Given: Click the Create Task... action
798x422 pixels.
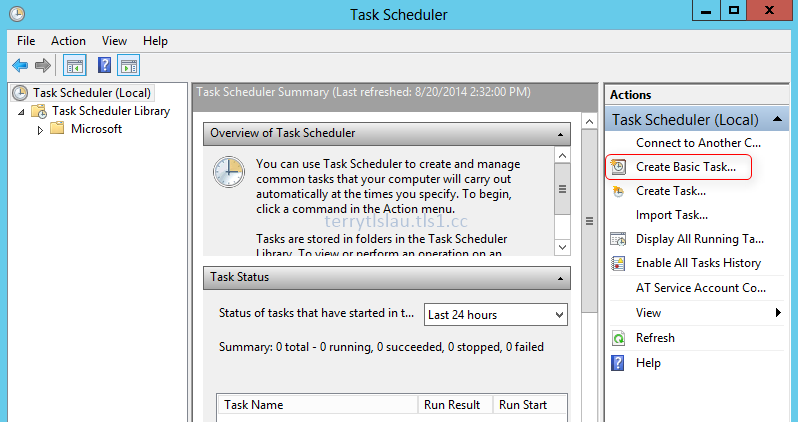Looking at the screenshot, I should click(x=671, y=191).
